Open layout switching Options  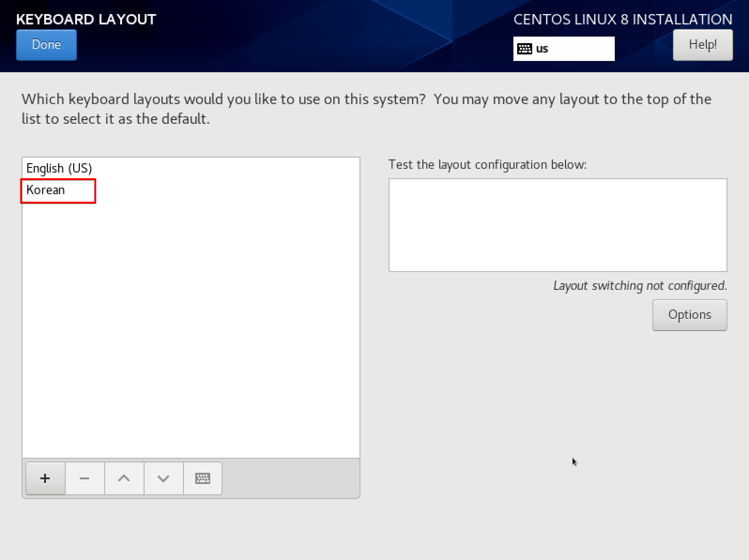click(689, 315)
